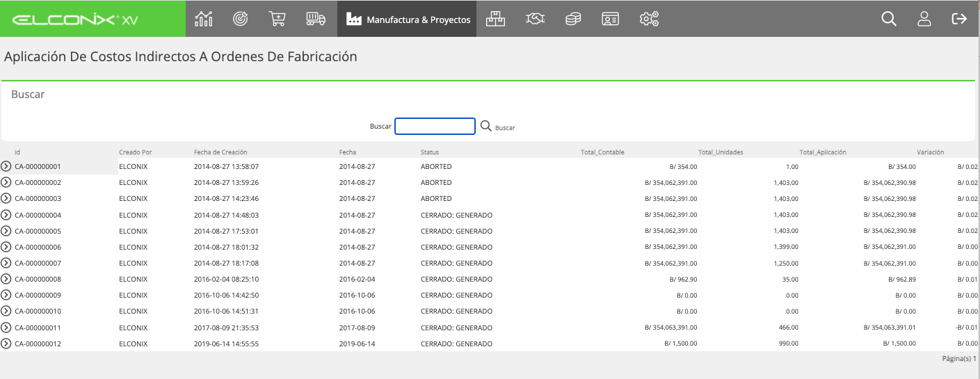This screenshot has width=980, height=379.
Task: Open the gears settings module icon
Action: (649, 19)
